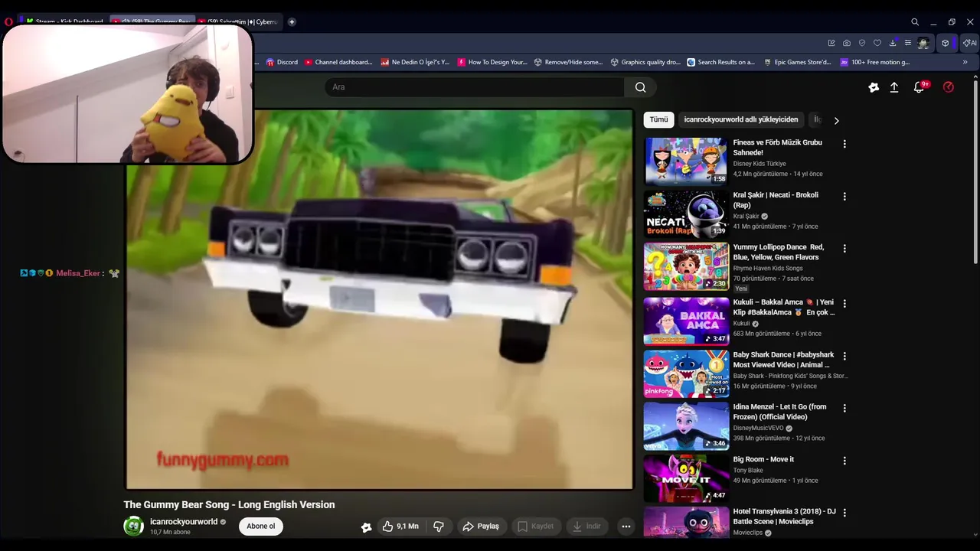Open the Discord bookmark

tap(282, 62)
